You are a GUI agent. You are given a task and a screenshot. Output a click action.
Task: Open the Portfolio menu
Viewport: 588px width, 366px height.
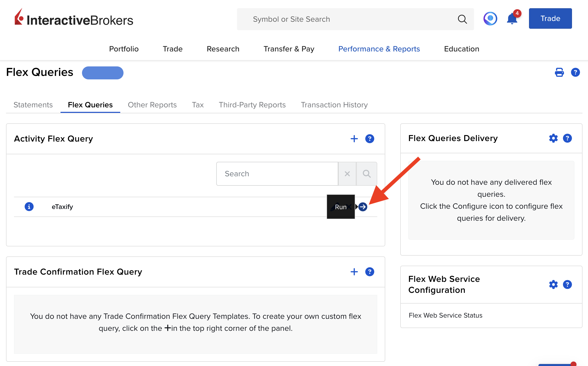tap(124, 49)
